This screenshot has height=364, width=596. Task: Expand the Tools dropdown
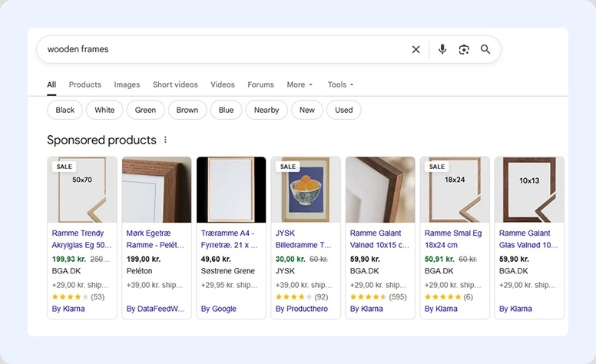(340, 84)
